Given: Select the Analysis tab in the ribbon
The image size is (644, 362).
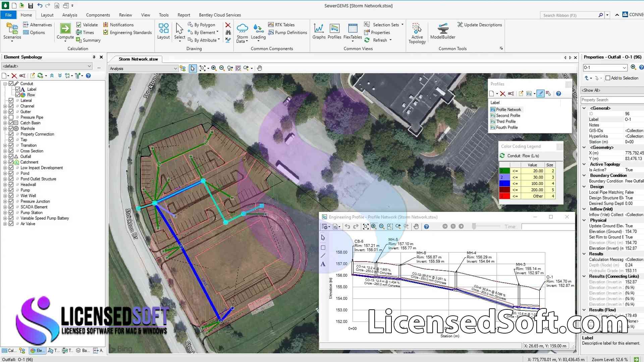Looking at the screenshot, I should (x=69, y=15).
